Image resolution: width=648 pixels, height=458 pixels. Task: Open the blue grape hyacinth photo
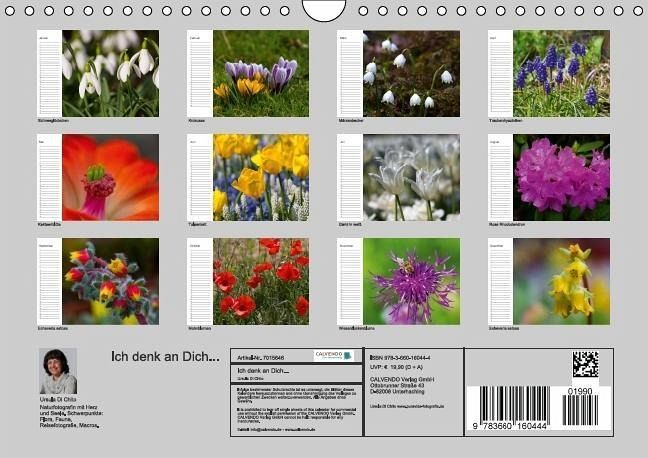(561, 73)
